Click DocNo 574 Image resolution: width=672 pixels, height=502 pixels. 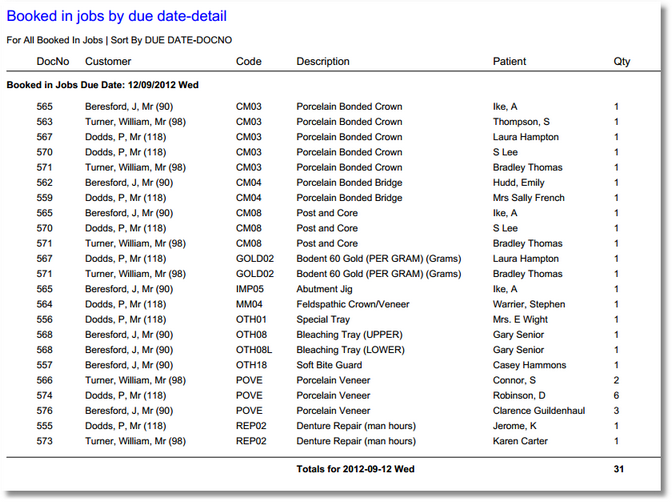45,396
